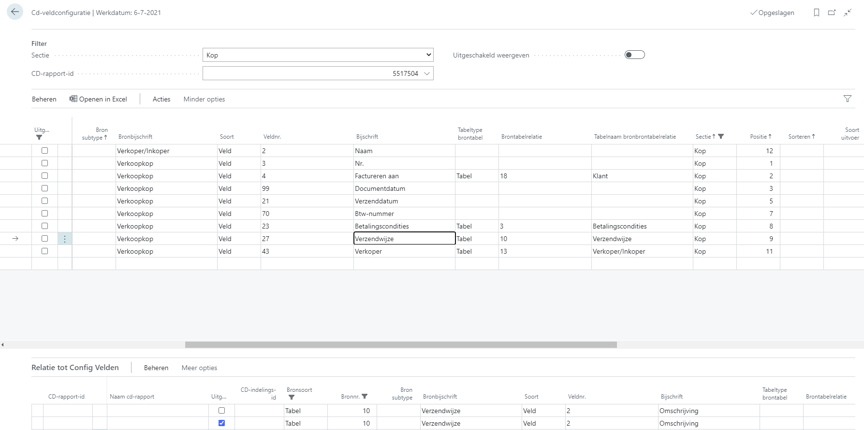
Task: Click filter funnel next to Bronnr. header
Action: [x=364, y=396]
